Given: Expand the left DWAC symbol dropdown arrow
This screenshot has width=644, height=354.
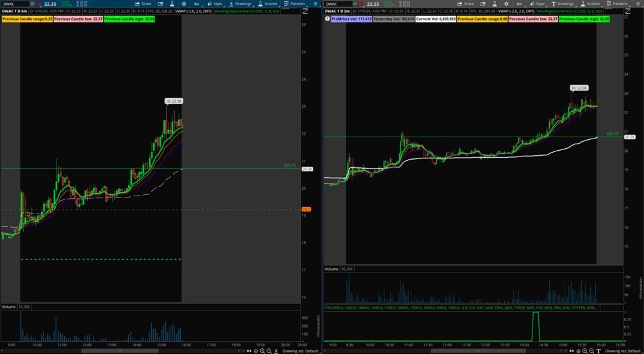Looking at the screenshot, I should click(32, 4).
